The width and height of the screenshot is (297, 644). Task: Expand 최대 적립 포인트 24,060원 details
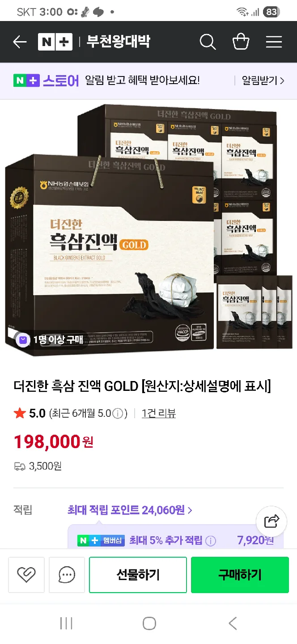(x=130, y=510)
